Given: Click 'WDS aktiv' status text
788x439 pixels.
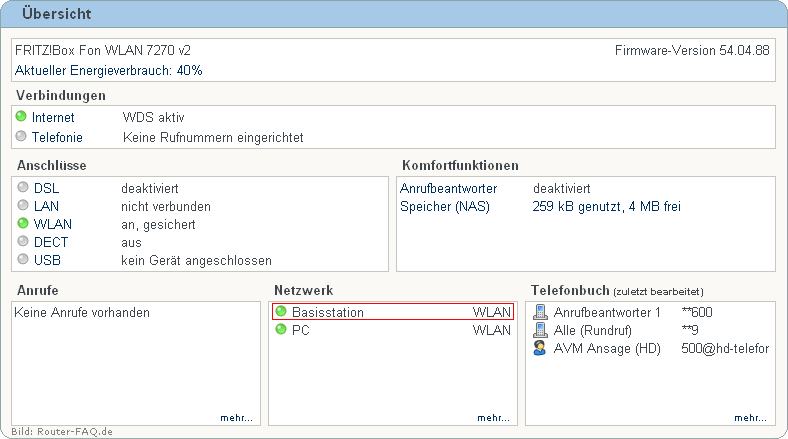Looking at the screenshot, I should click(x=154, y=118).
